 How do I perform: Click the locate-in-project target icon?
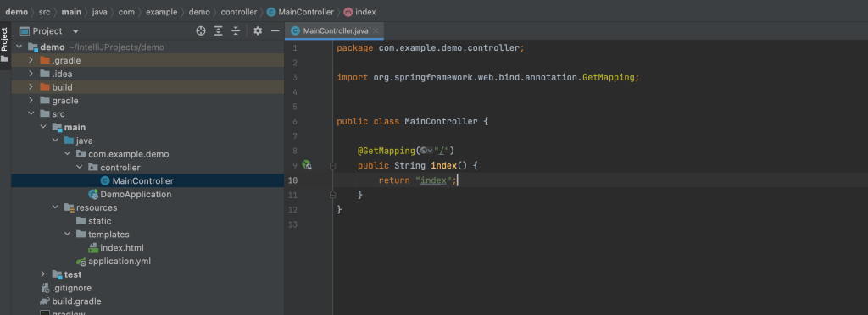point(201,31)
